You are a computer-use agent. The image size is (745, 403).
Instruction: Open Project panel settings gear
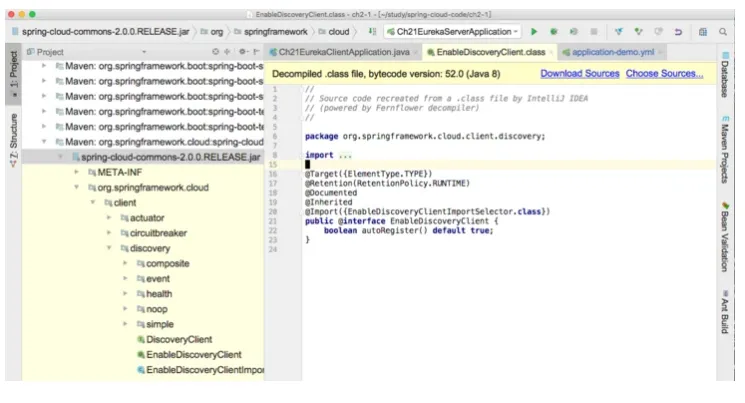click(x=243, y=52)
